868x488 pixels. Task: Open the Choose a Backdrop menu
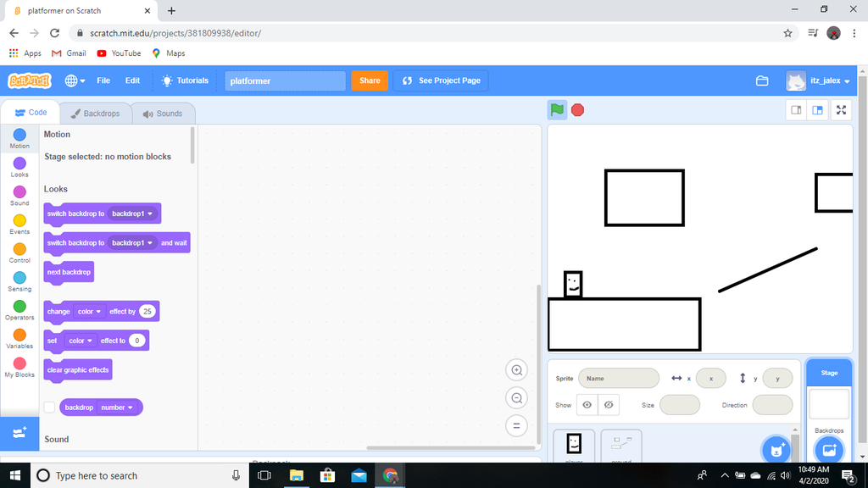[829, 450]
